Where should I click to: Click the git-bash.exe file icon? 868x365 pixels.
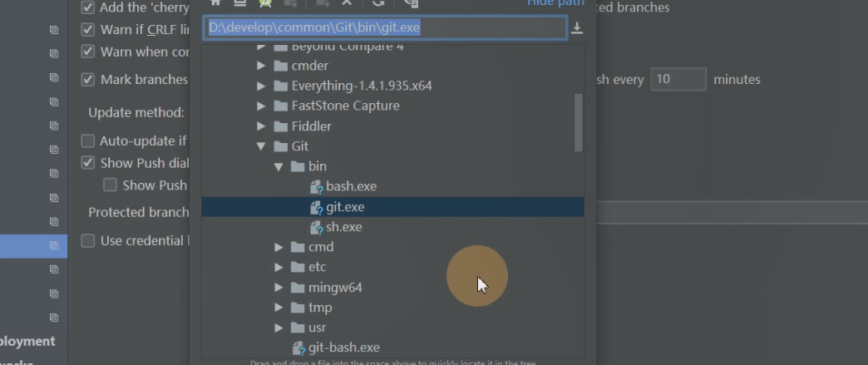[299, 348]
